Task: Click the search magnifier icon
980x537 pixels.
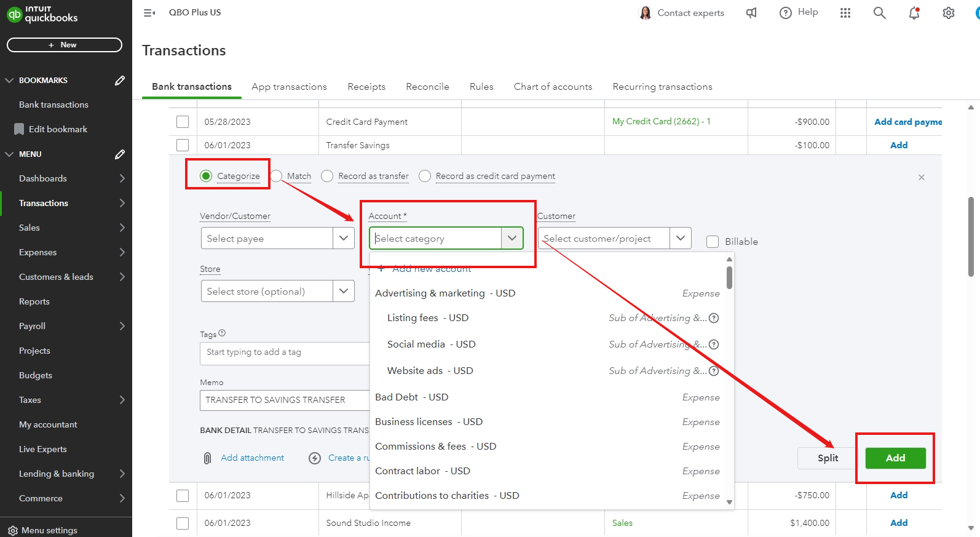Action: pos(880,13)
